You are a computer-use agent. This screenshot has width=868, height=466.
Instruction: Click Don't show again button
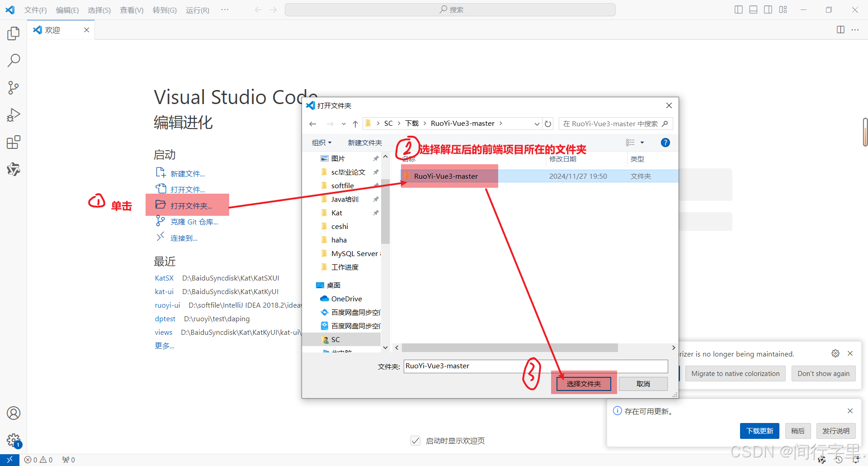tap(823, 373)
